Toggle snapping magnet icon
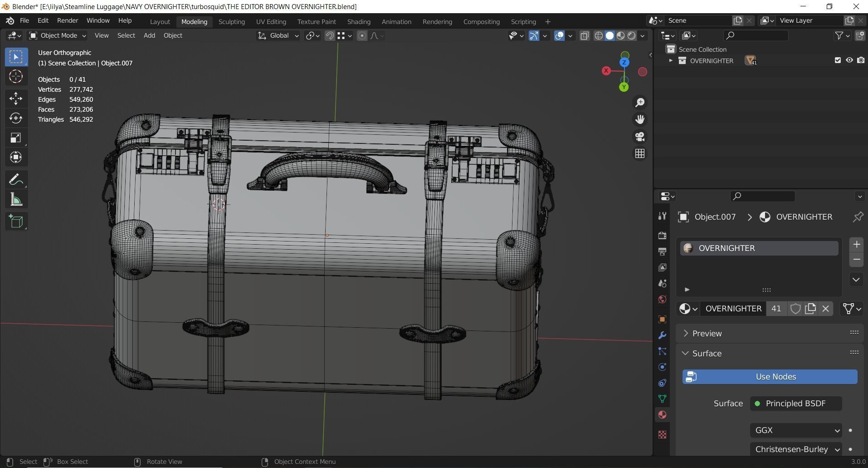The height and width of the screenshot is (468, 868). 330,35
